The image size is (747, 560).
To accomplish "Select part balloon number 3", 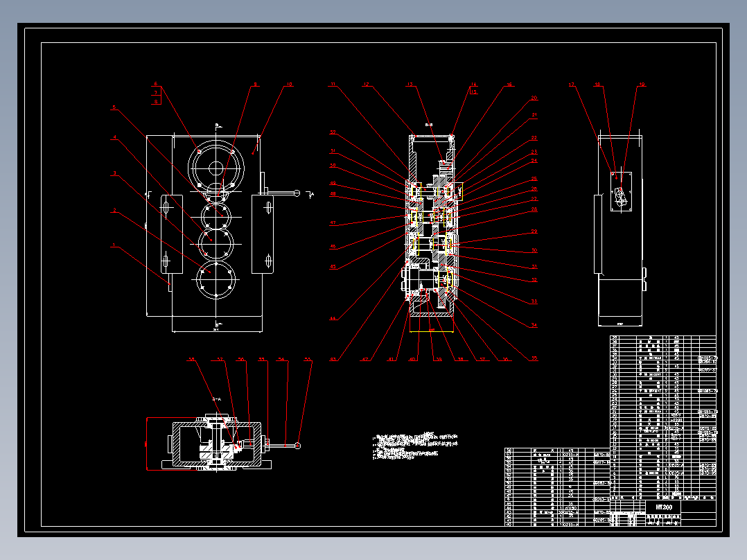I will click(x=114, y=173).
